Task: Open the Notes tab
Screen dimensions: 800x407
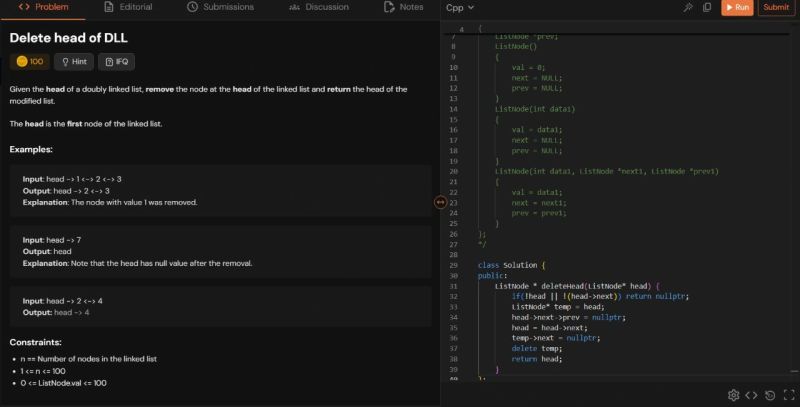Action: (404, 7)
